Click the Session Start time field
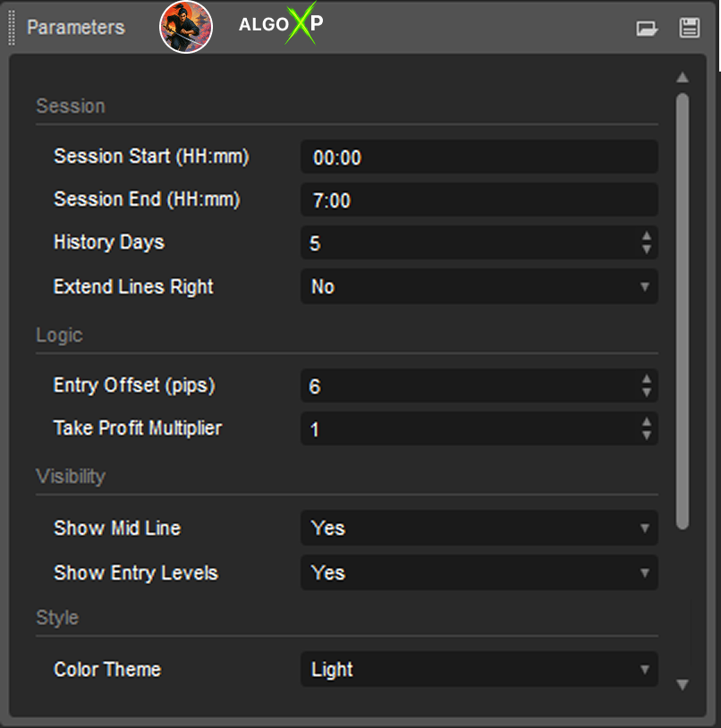 (x=479, y=158)
